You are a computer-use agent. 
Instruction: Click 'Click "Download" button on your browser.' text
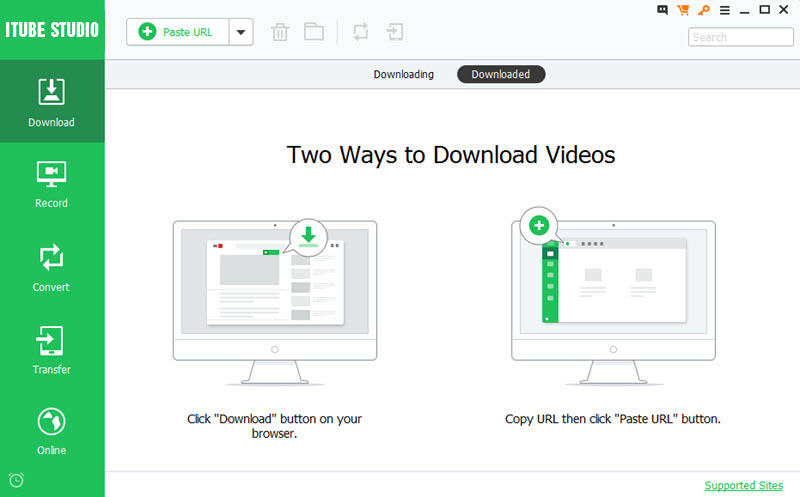(x=274, y=426)
